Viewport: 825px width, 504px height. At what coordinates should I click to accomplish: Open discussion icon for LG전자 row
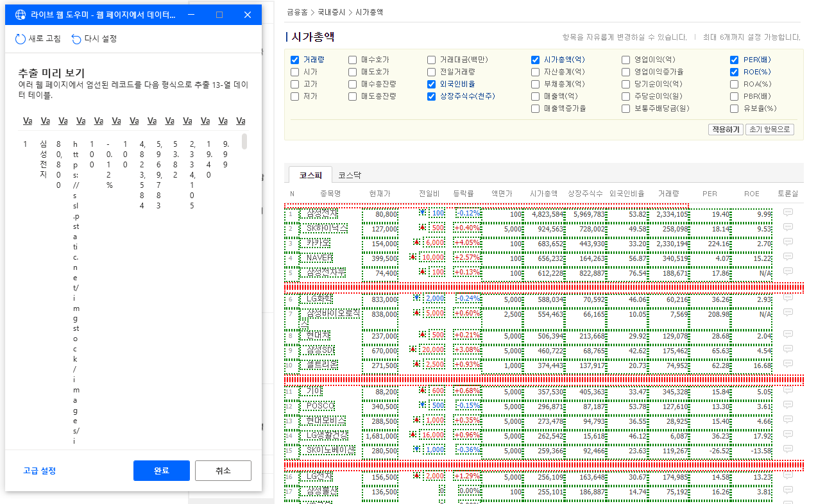tap(788, 476)
